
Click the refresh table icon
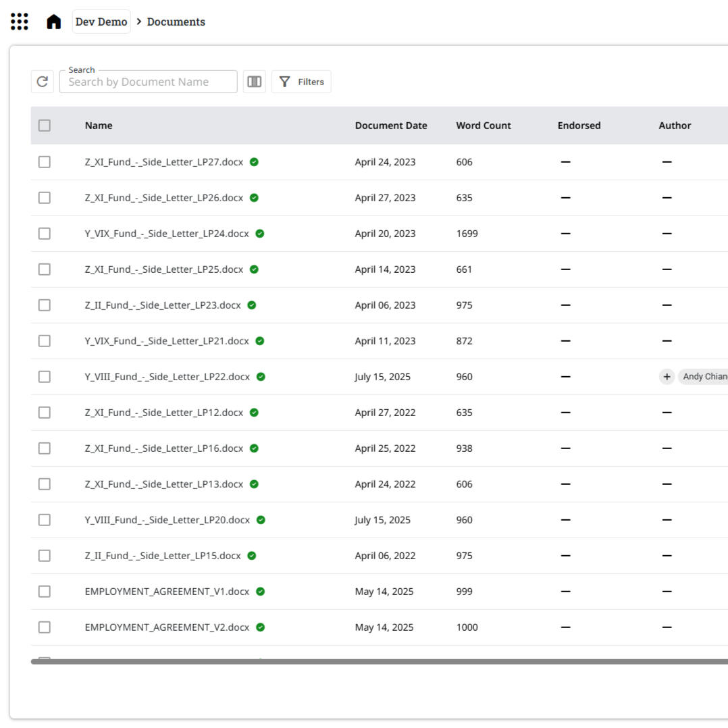(x=43, y=82)
